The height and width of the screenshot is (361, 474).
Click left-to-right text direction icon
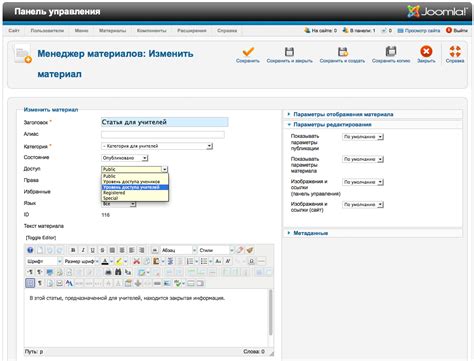(x=30, y=272)
